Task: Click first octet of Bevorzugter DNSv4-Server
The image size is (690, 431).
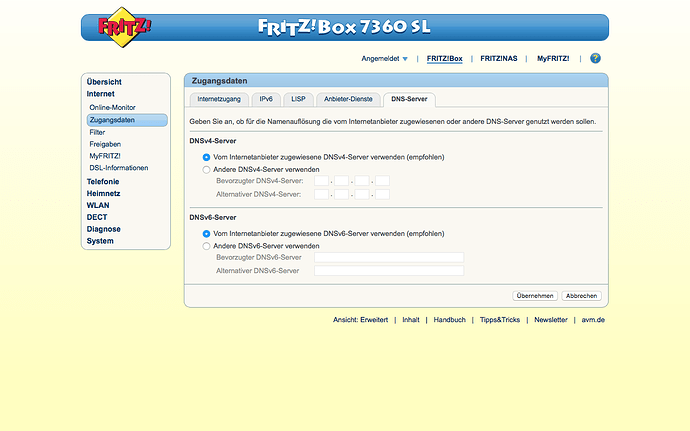Action: (322, 181)
